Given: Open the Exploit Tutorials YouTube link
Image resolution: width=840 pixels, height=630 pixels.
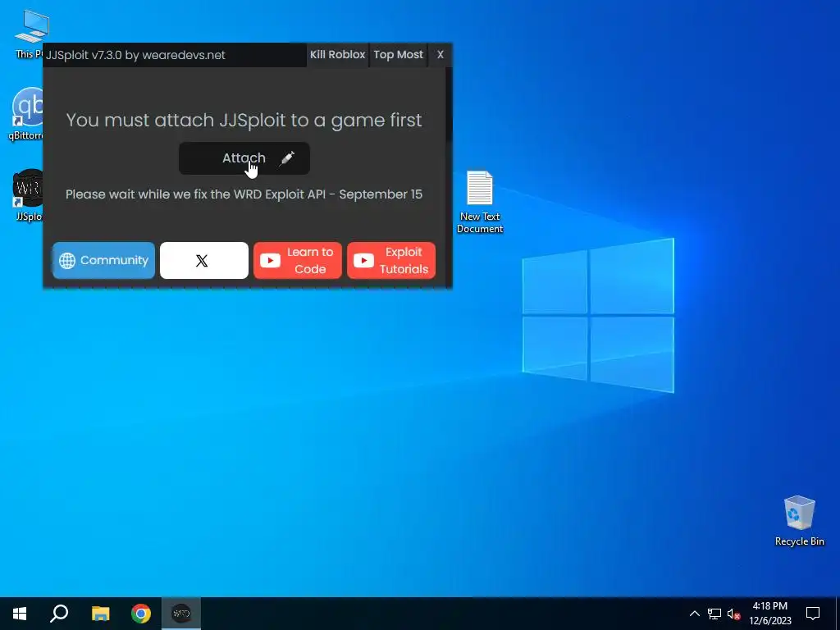Looking at the screenshot, I should 391,260.
